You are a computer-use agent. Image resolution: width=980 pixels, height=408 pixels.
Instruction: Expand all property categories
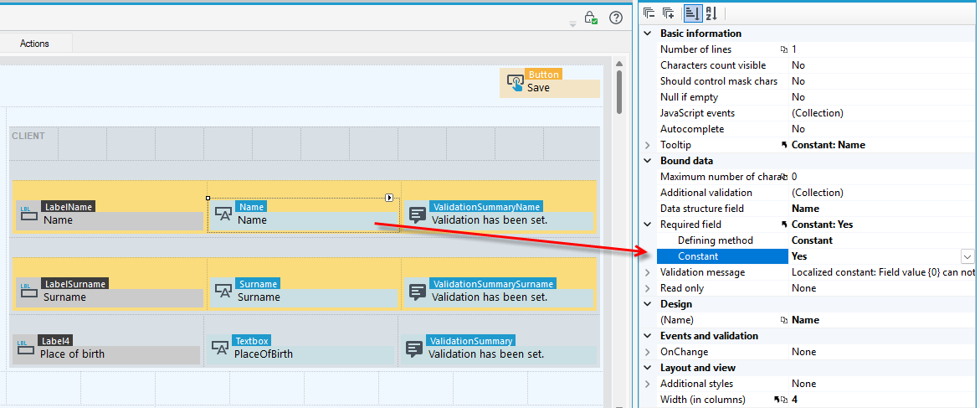pyautogui.click(x=669, y=13)
